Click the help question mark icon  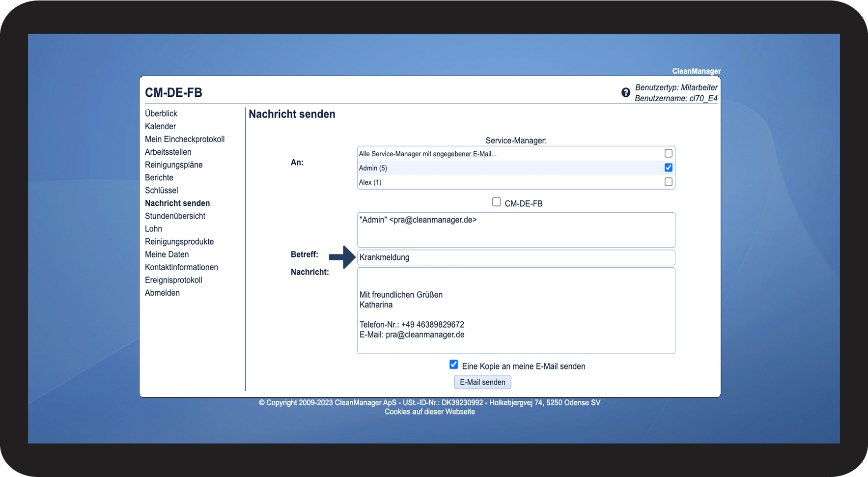tap(626, 92)
